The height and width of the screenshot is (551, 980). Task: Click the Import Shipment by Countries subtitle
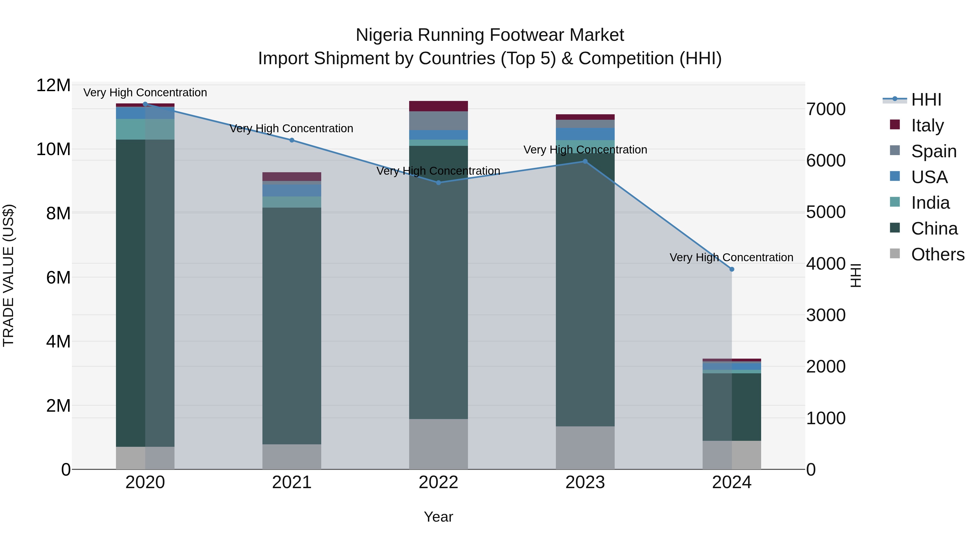(x=490, y=59)
